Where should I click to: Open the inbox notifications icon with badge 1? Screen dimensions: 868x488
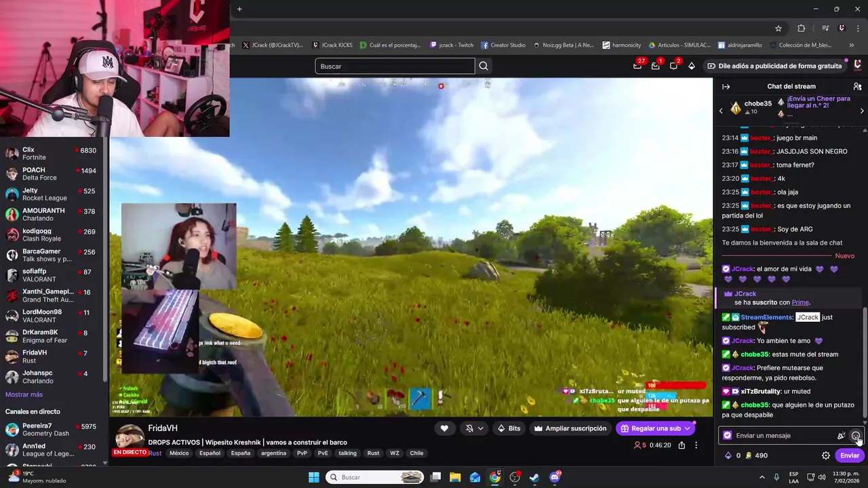pos(656,66)
